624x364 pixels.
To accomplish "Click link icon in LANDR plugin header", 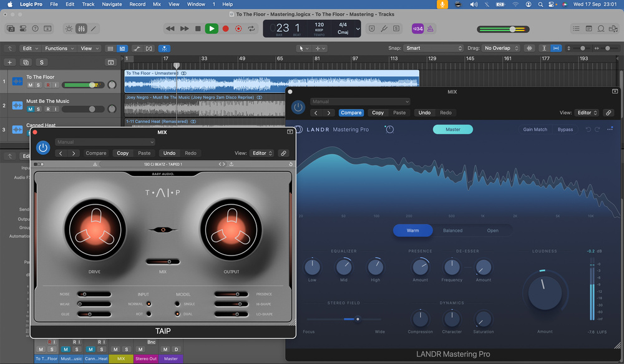I will click(x=608, y=113).
